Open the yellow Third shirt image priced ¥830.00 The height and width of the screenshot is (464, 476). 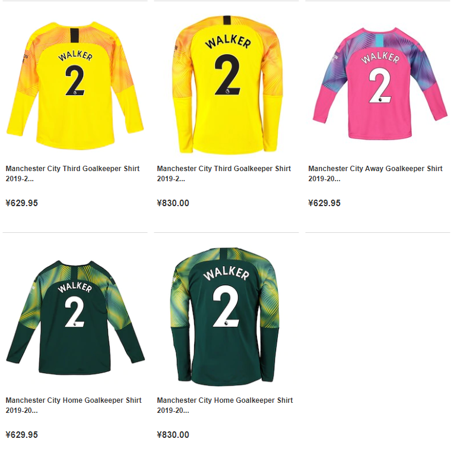coord(226,84)
